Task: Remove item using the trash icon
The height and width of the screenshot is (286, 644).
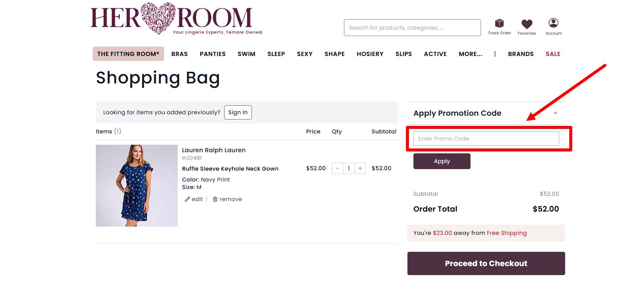Action: (x=214, y=199)
